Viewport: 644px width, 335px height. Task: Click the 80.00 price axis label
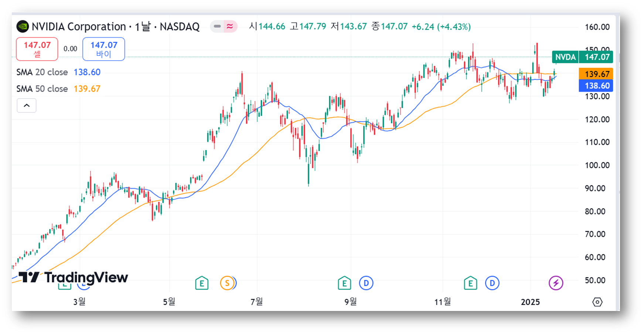[595, 212]
